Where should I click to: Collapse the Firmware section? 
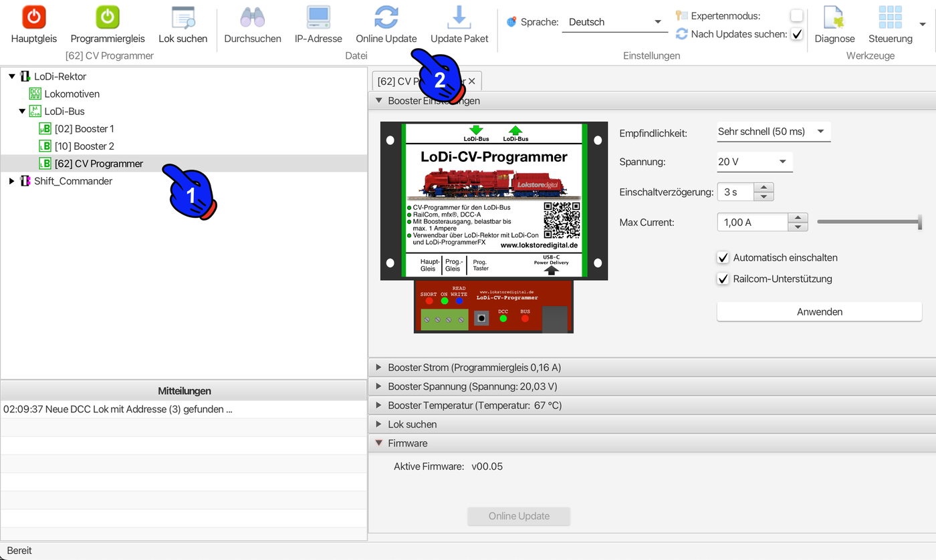379,442
